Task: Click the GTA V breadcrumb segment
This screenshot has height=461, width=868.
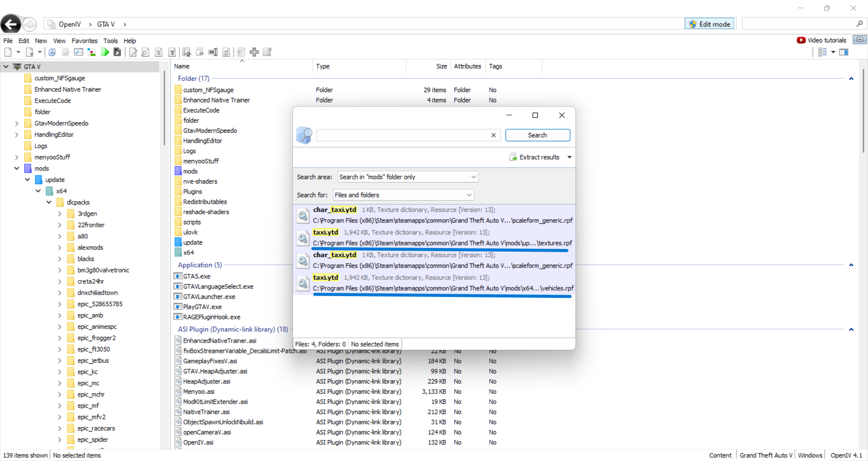Action: pos(106,24)
